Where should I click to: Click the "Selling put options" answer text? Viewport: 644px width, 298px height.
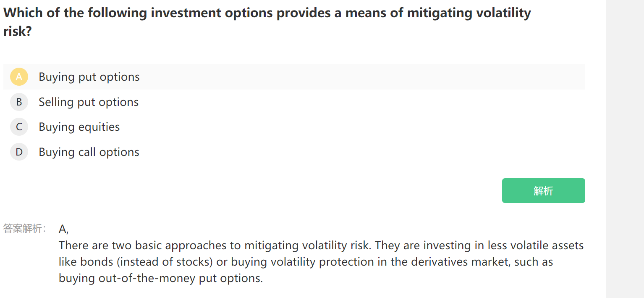(89, 102)
